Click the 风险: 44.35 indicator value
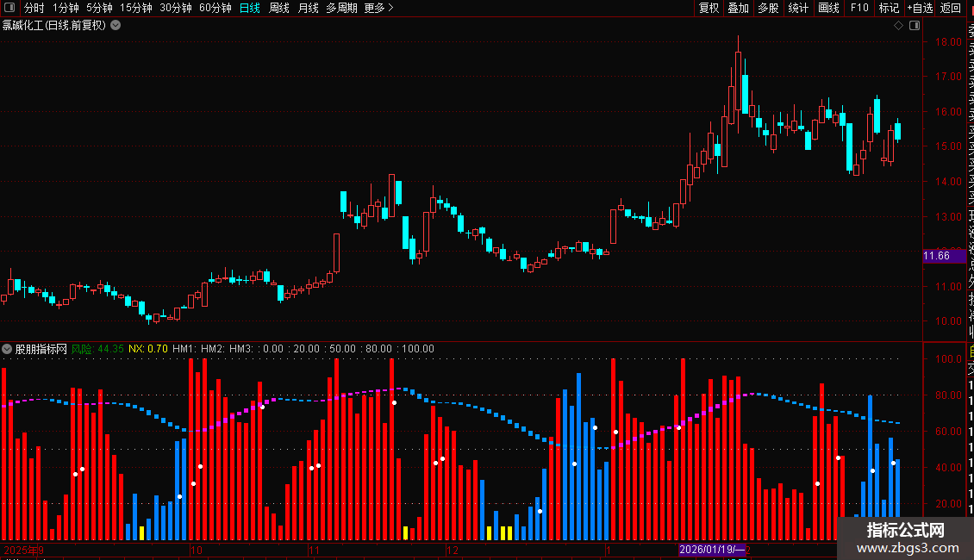The image size is (974, 560). click(x=97, y=349)
